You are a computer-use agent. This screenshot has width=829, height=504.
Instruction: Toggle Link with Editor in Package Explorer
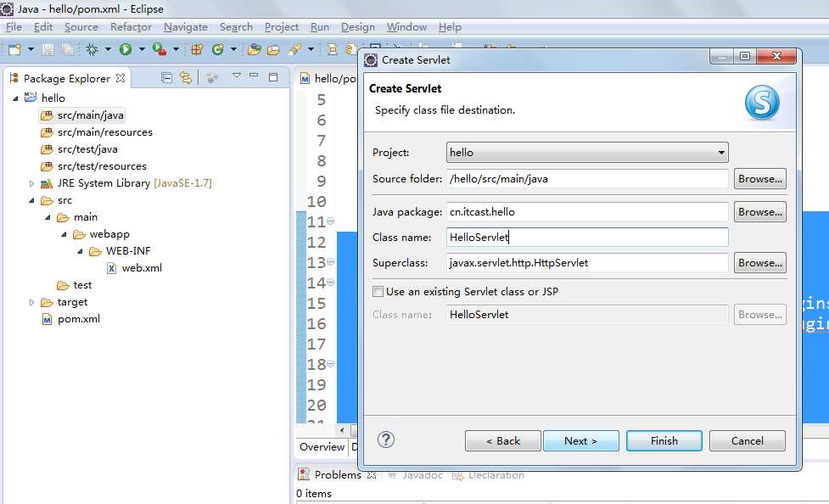pyautogui.click(x=186, y=78)
